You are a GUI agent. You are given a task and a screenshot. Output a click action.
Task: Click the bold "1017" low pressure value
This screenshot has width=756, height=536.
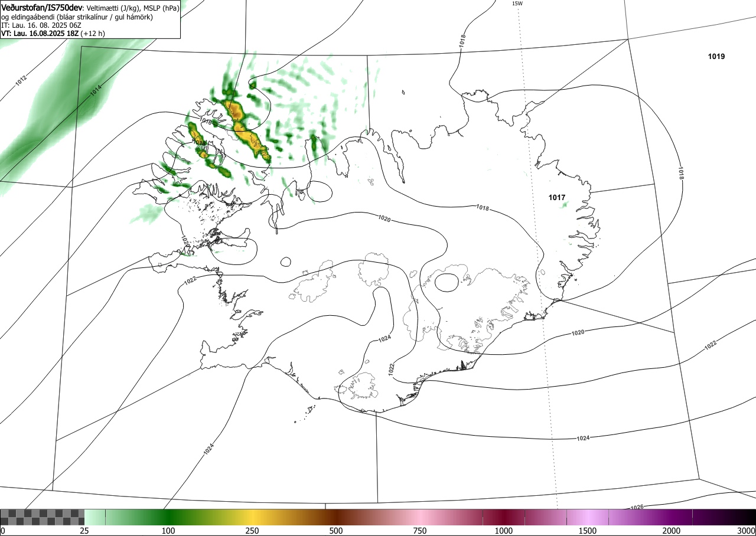coord(557,198)
